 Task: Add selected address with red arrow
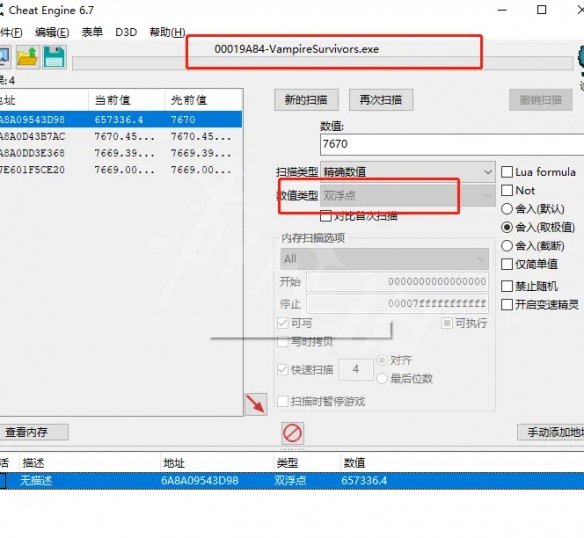256,404
